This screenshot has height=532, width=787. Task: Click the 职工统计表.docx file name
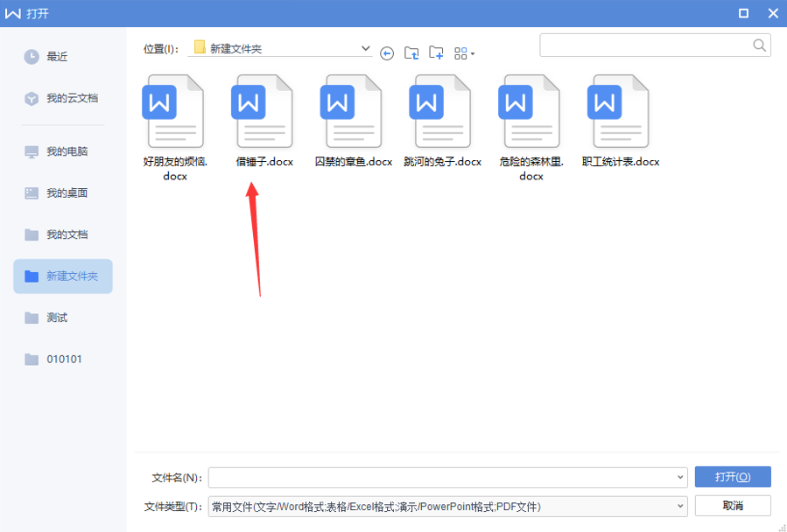pos(621,162)
